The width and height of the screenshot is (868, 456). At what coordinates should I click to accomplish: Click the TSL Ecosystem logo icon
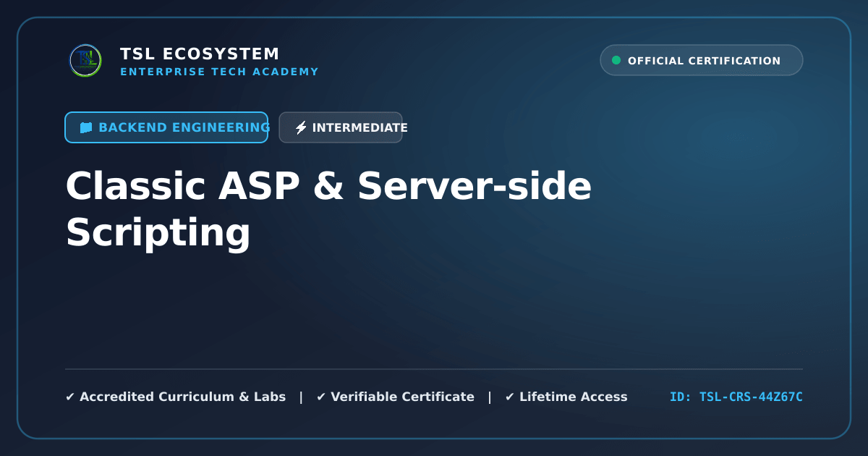coord(85,61)
